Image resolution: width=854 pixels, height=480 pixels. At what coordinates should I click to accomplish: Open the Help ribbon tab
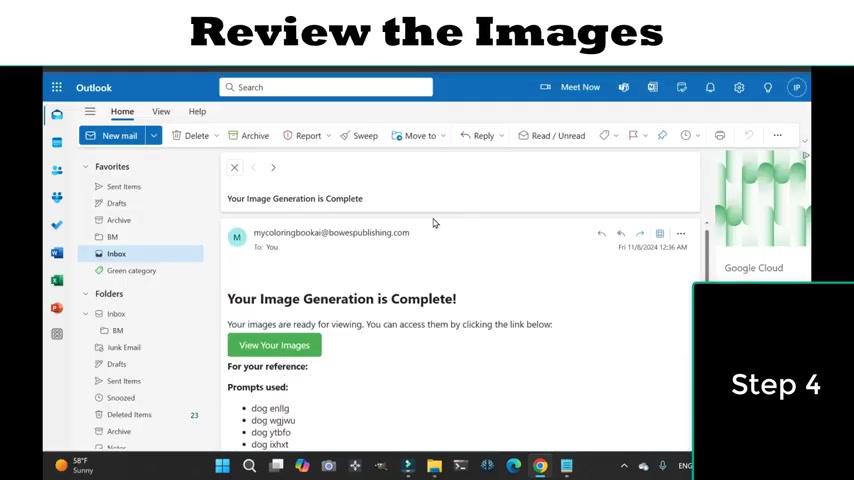coord(197,111)
